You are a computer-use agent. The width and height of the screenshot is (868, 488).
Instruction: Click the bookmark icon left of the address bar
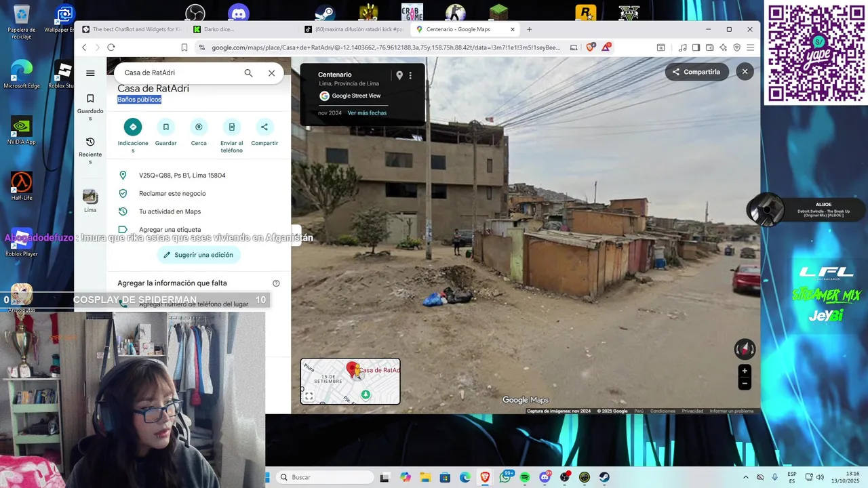click(x=184, y=47)
